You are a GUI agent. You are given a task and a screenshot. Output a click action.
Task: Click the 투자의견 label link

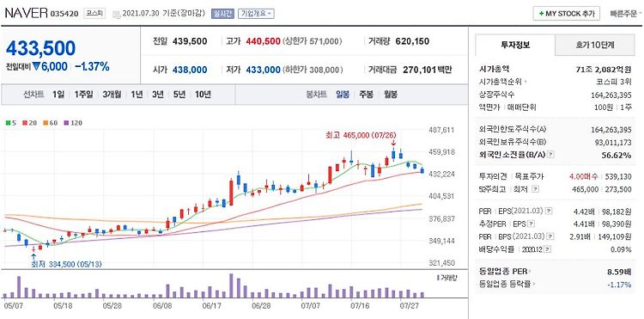coord(494,177)
